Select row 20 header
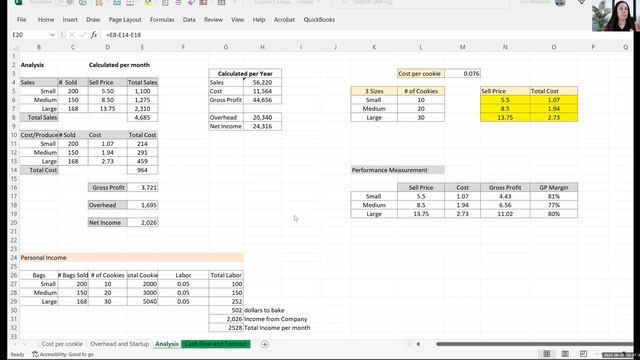640x360 pixels. point(13,223)
